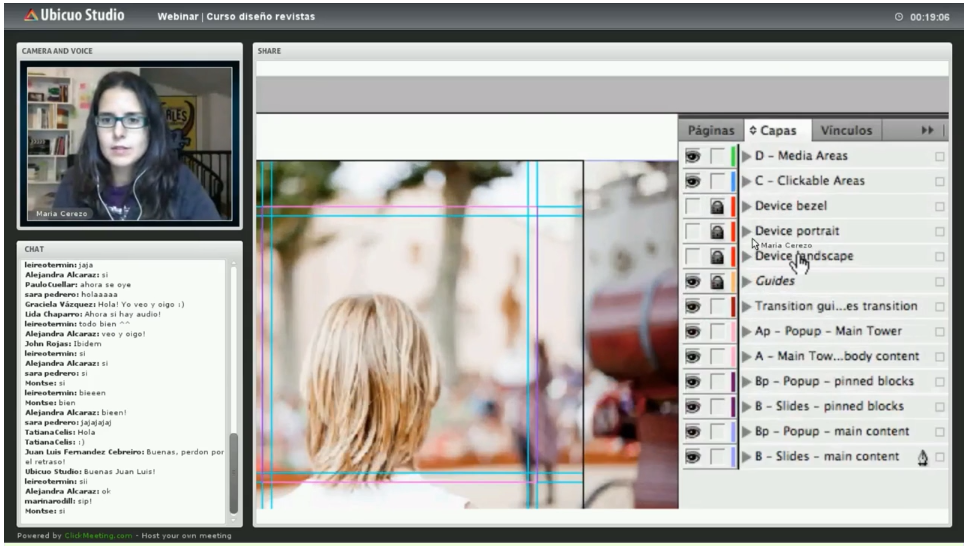Unlock the Device landscape layer
Viewport: 968px width, 546px height.
tap(717, 256)
